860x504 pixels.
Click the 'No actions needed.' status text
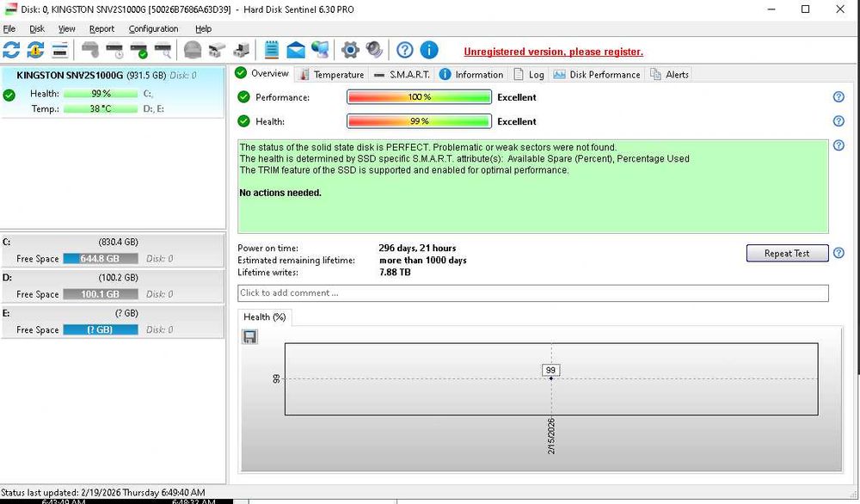[x=280, y=193]
